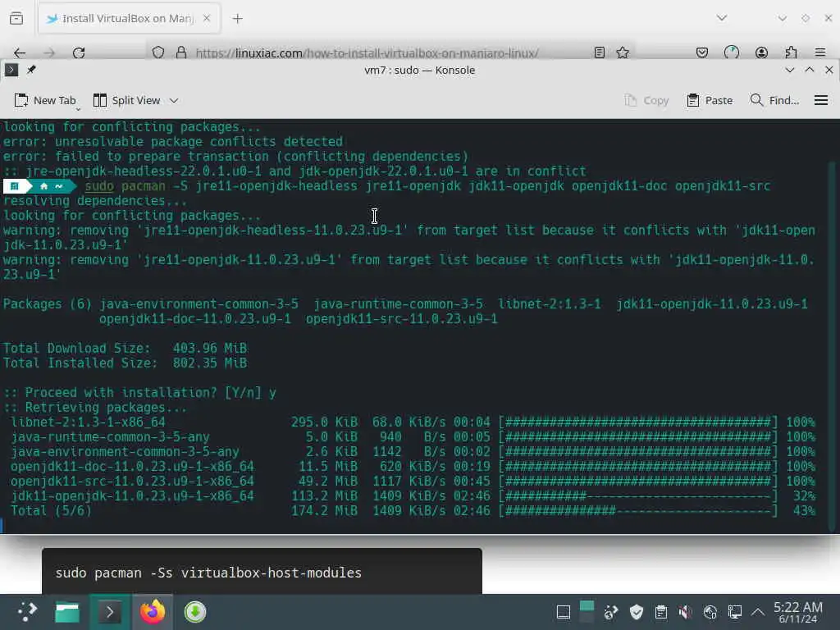The width and height of the screenshot is (840, 630).
Task: Click the site lock icon in Firefox
Action: tap(181, 52)
